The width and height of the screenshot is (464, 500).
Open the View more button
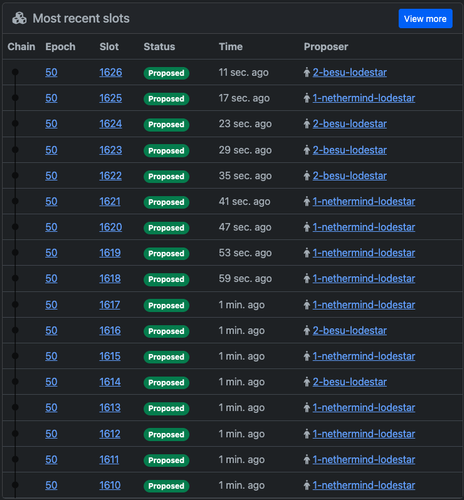tap(425, 19)
